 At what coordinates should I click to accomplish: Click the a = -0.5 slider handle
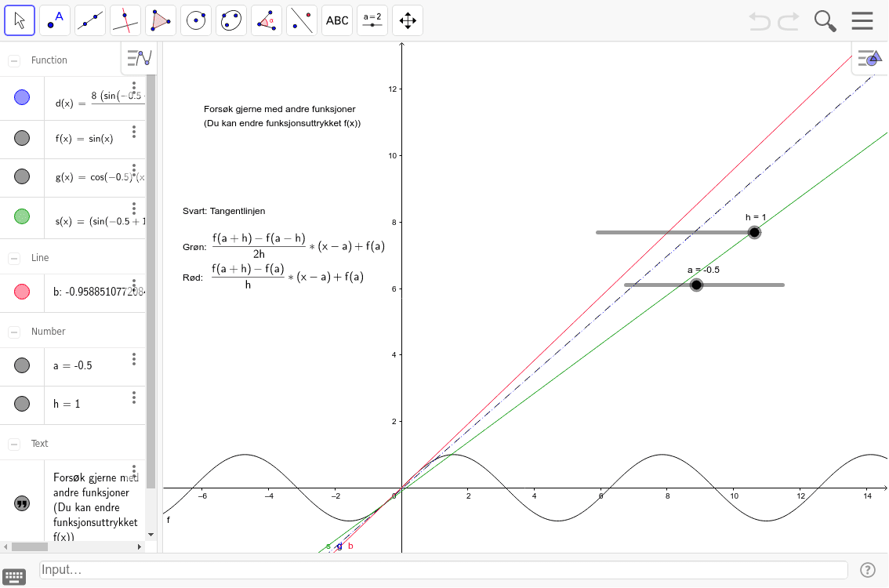pyautogui.click(x=696, y=285)
